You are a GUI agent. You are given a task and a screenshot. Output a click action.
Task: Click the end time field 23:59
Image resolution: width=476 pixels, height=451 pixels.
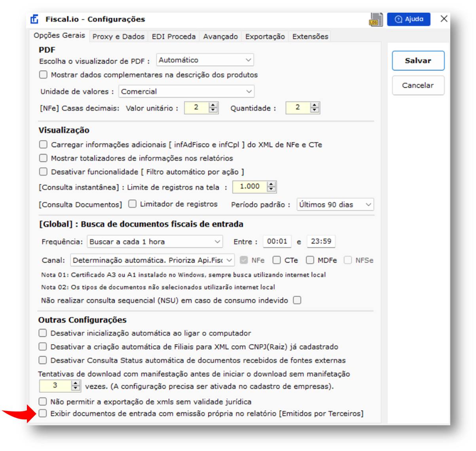[x=321, y=241]
